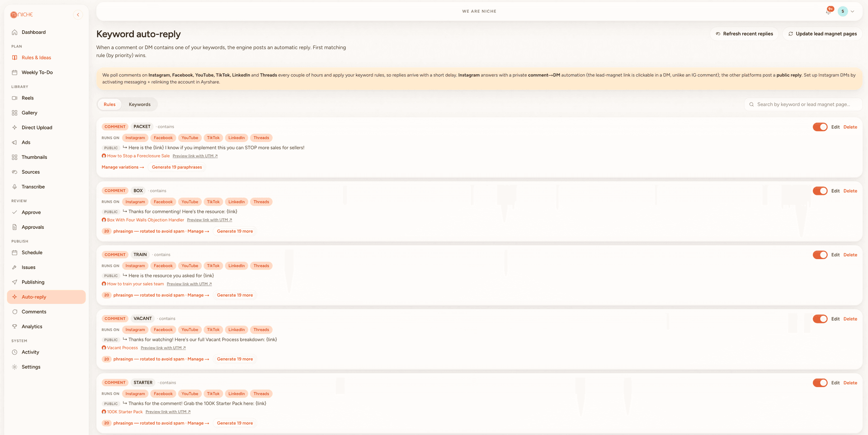This screenshot has height=435, width=868.
Task: Switch to the Keywords tab
Action: coord(140,104)
